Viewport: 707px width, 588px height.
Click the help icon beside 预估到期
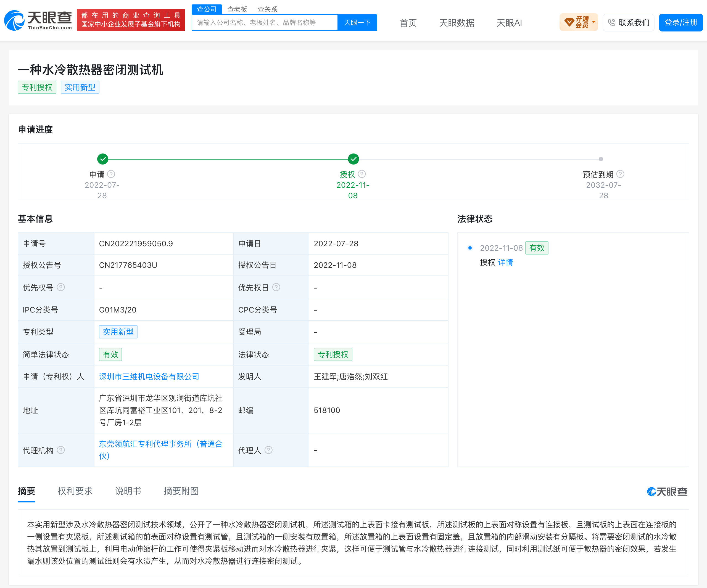620,174
